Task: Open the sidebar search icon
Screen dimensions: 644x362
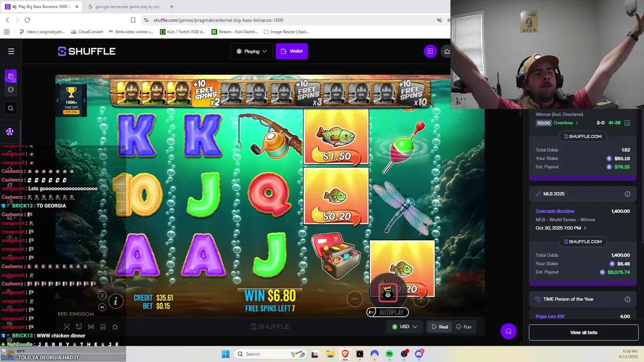Action: coord(11,108)
